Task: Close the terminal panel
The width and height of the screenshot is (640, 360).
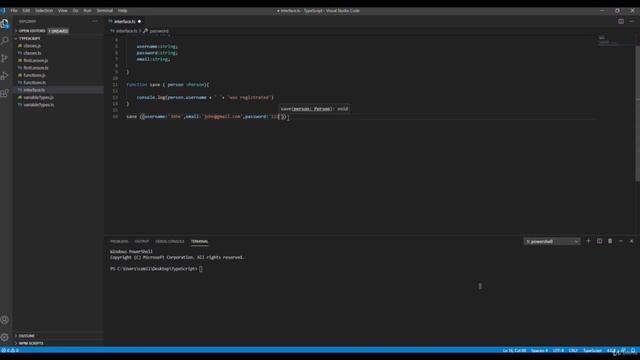Action: click(631, 241)
